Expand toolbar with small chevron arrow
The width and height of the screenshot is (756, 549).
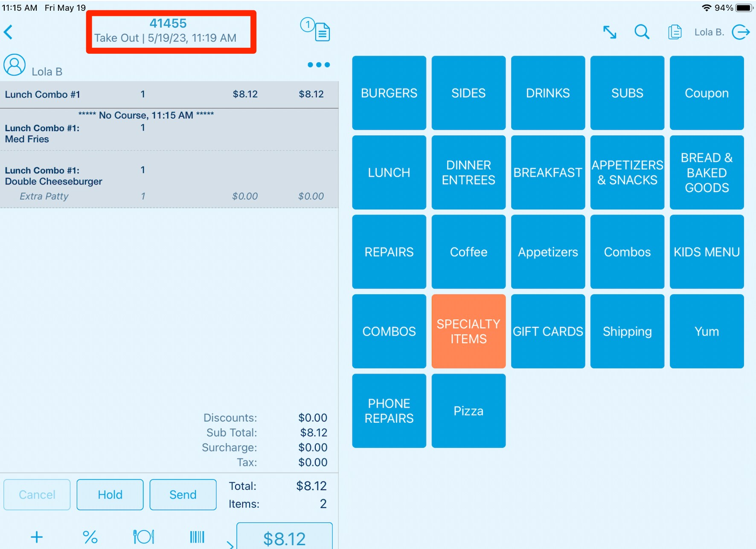click(x=230, y=544)
